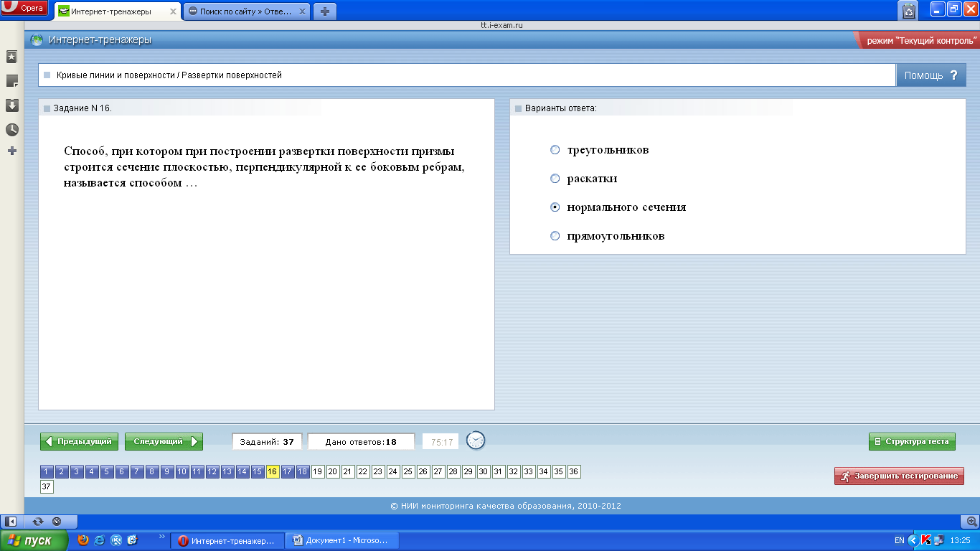Open the Windows пуск start menu

[34, 540]
